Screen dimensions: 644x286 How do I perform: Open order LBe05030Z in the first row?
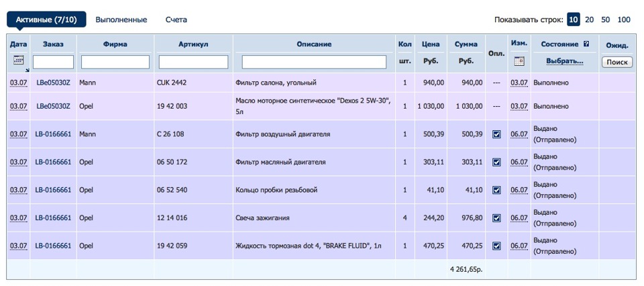53,83
